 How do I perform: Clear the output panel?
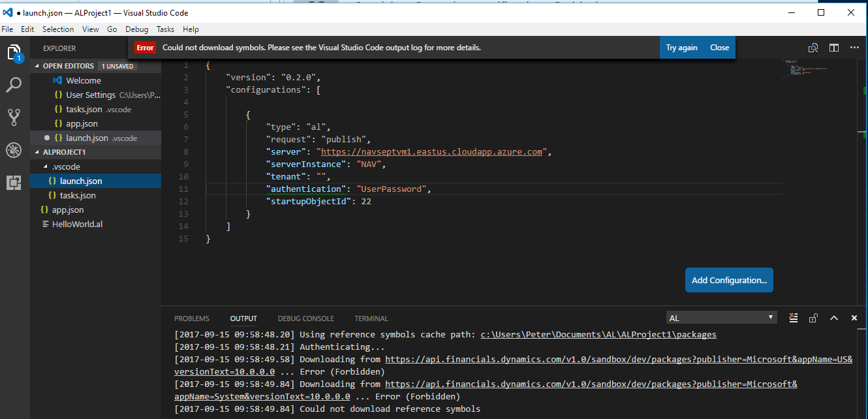pos(793,318)
